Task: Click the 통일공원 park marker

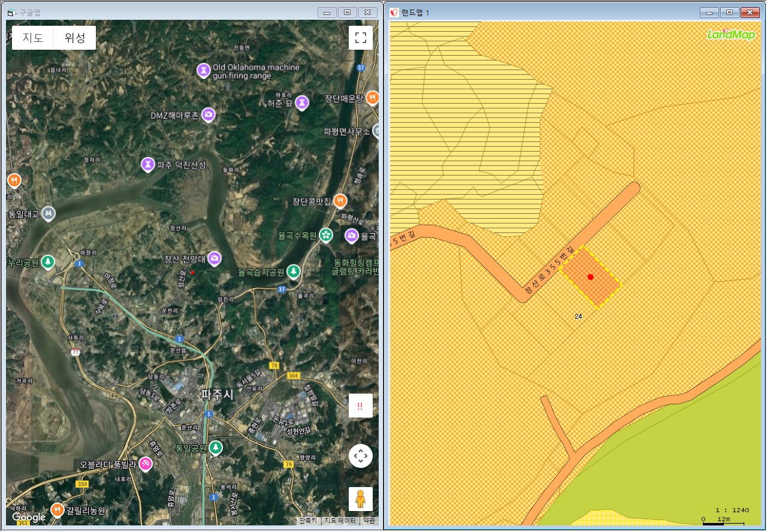Action: point(215,448)
